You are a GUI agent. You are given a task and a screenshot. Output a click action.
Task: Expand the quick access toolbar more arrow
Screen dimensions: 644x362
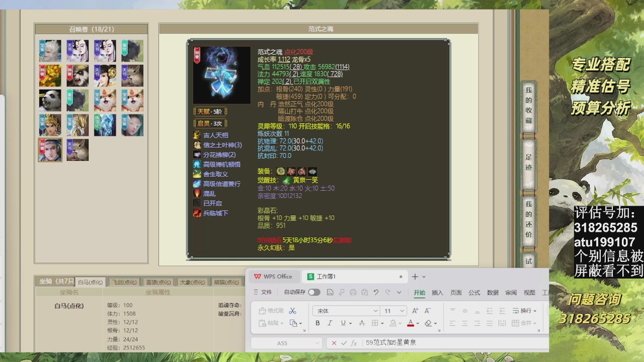tap(399, 292)
